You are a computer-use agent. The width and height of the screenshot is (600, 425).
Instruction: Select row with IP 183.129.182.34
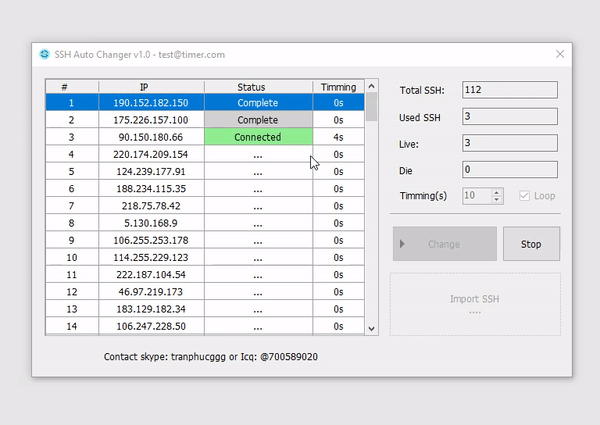[205, 309]
